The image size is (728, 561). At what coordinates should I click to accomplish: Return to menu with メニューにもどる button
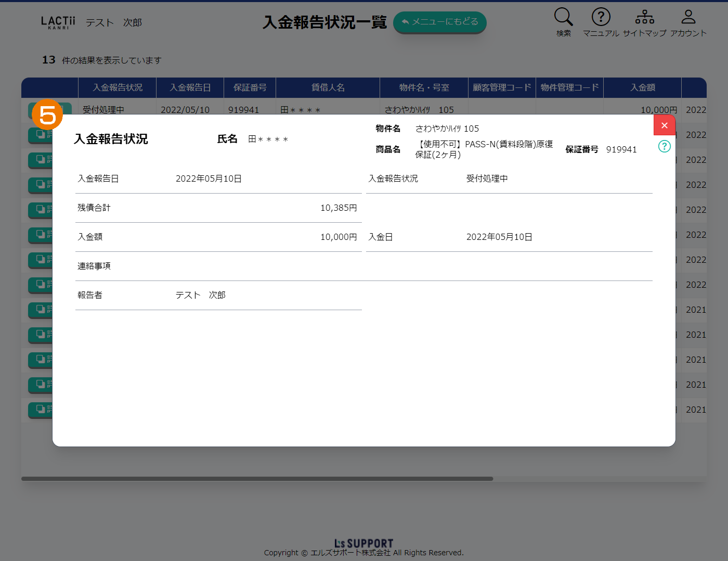coord(439,22)
